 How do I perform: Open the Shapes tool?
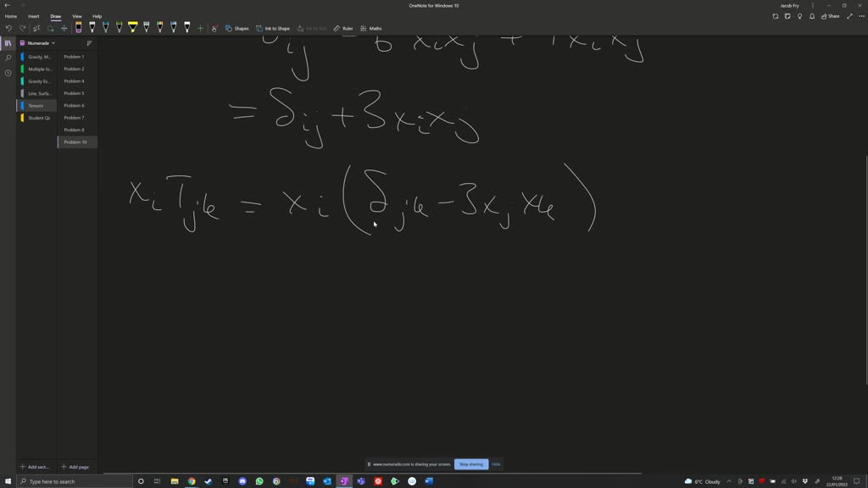pyautogui.click(x=238, y=28)
